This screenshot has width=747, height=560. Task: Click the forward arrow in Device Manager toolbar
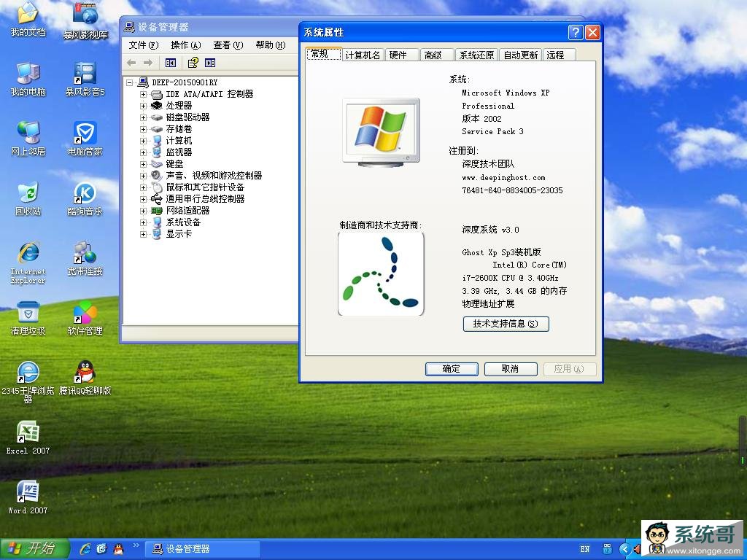point(148,63)
